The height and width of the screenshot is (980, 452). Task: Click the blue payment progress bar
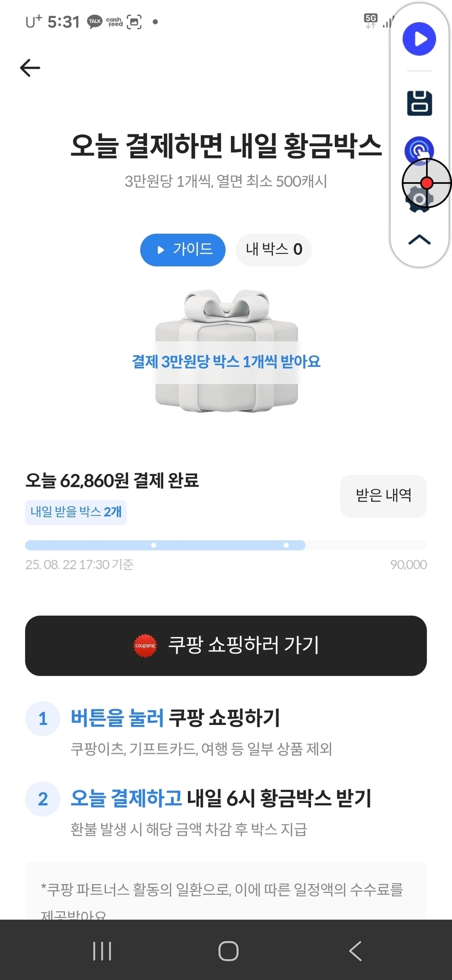coord(165,545)
